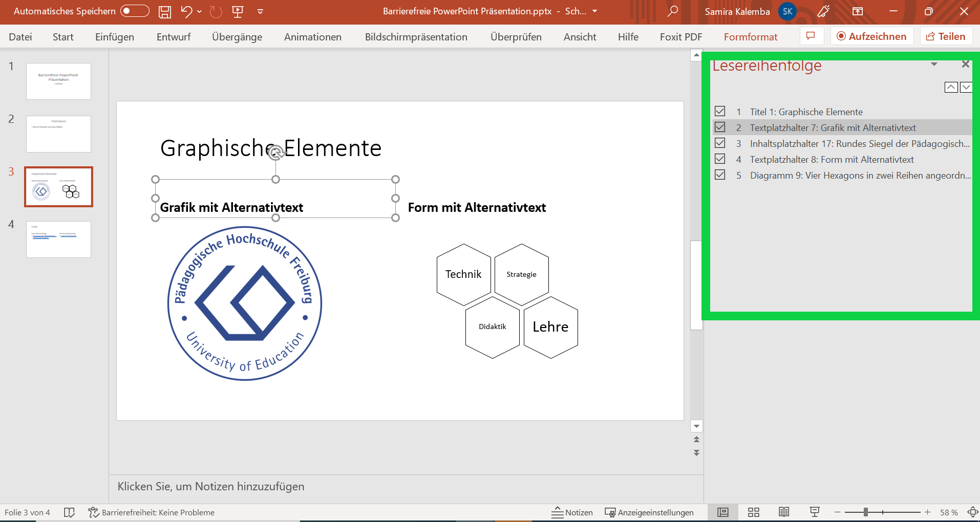Click the spell check book icon in status bar
Viewport: 980px width, 522px height.
point(69,512)
